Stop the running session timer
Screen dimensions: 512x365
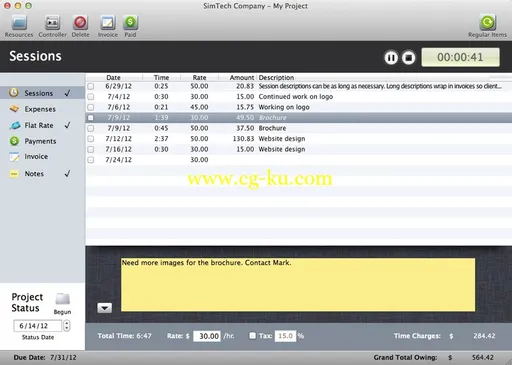tap(408, 58)
